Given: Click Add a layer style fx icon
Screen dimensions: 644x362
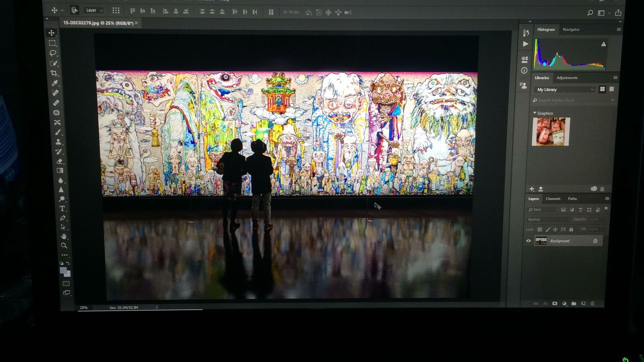Looking at the screenshot, I should tap(545, 304).
